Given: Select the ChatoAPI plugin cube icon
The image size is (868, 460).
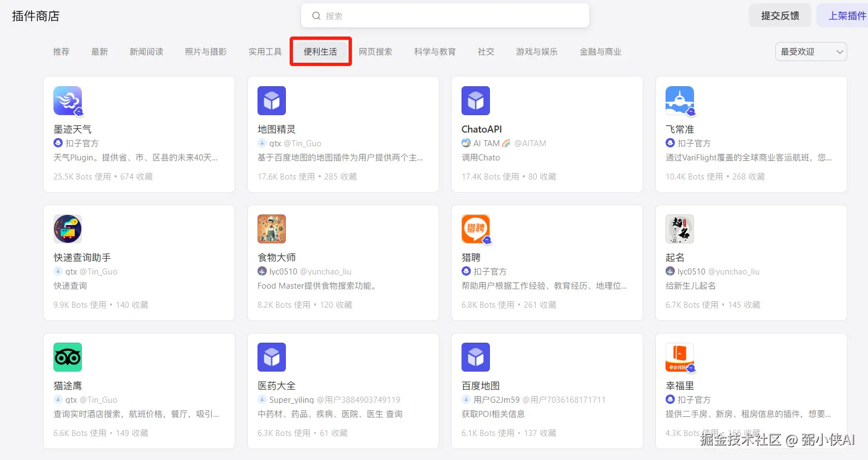Looking at the screenshot, I should tap(476, 100).
